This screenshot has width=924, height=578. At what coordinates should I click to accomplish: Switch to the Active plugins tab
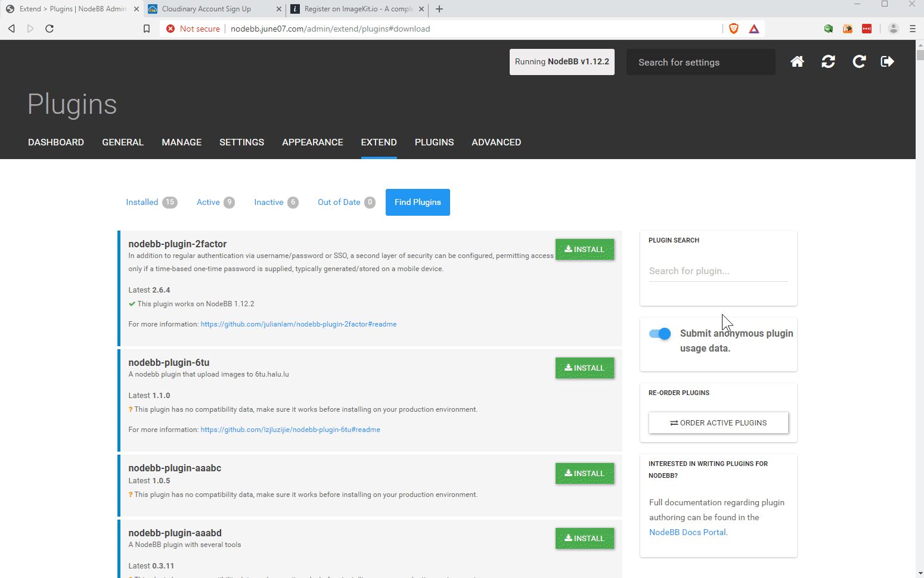tap(215, 202)
